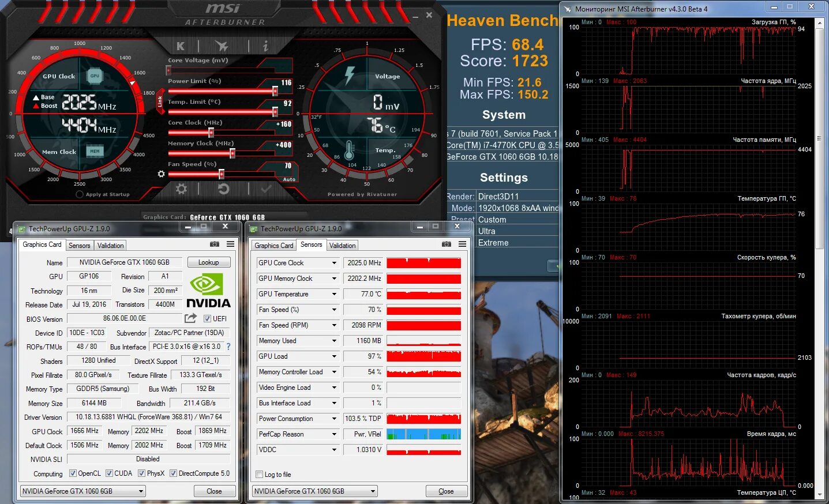This screenshot has width=829, height=504.
Task: Take screenshot with camera icon in right GPU-Z window
Action: 447,245
